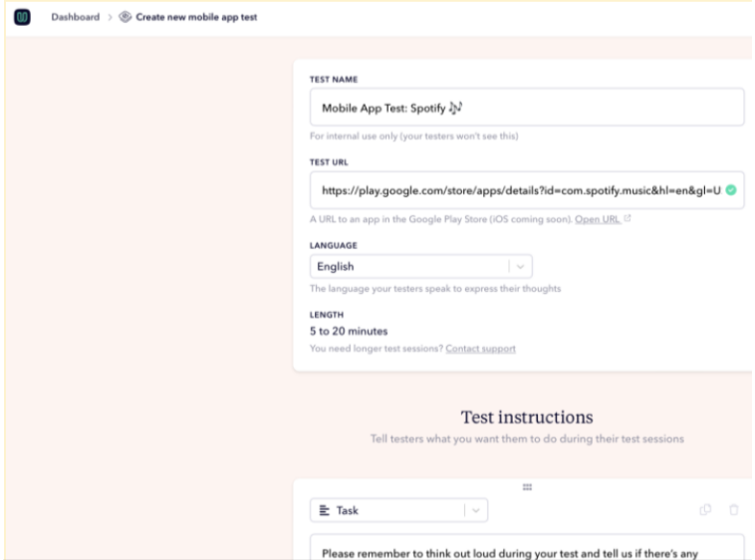This screenshot has width=755, height=560.
Task: Click the paragraph icon in Task selector
Action: coord(325,510)
